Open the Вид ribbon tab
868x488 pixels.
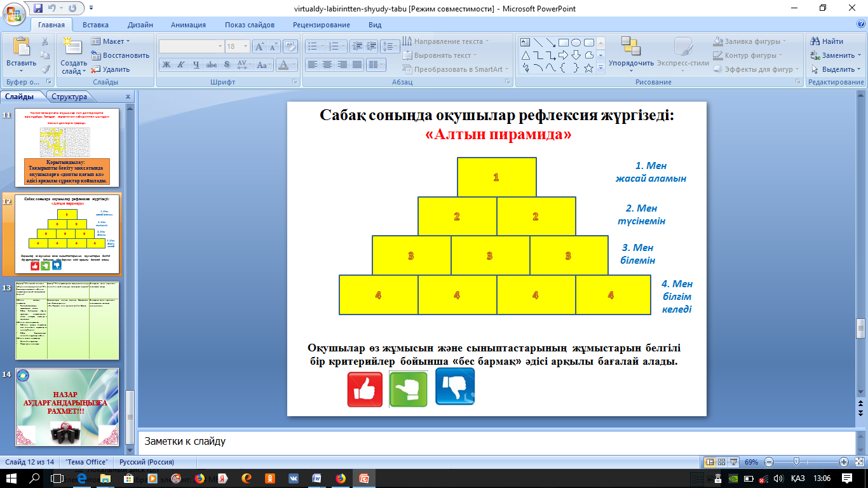375,25
